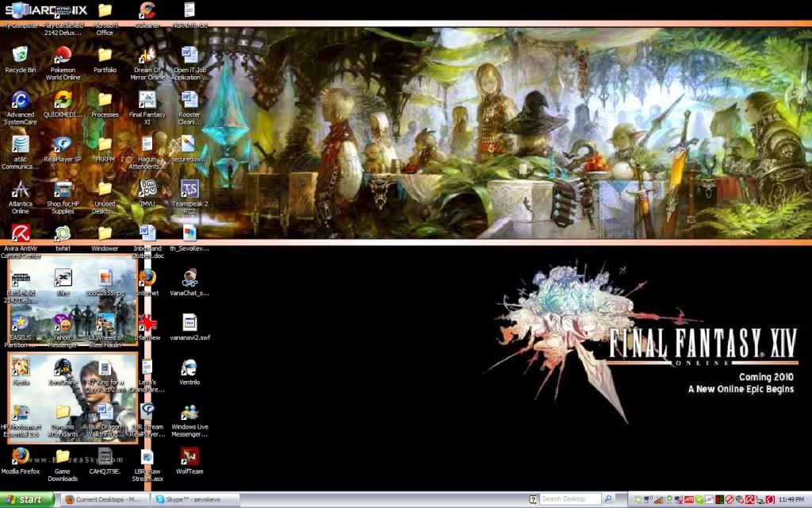The height and width of the screenshot is (508, 812).
Task: Launch HP Photosmart Essential 2.5 shortcut
Action: click(20, 412)
